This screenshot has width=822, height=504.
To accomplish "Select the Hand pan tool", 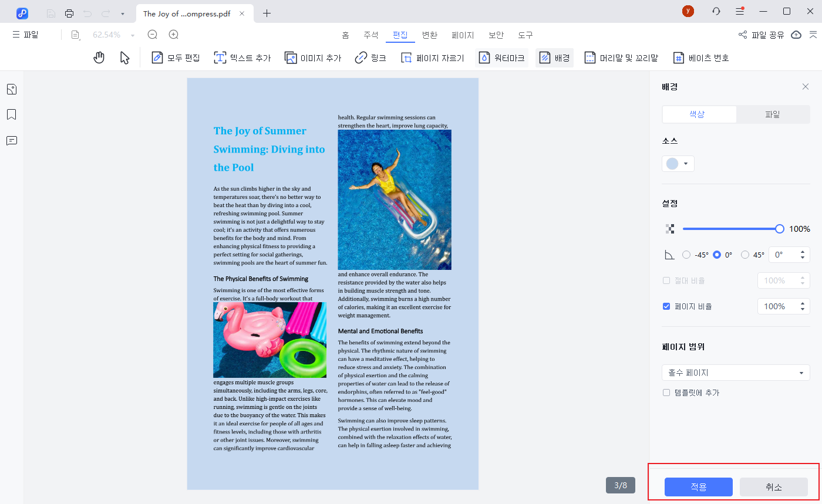I will click(x=99, y=57).
